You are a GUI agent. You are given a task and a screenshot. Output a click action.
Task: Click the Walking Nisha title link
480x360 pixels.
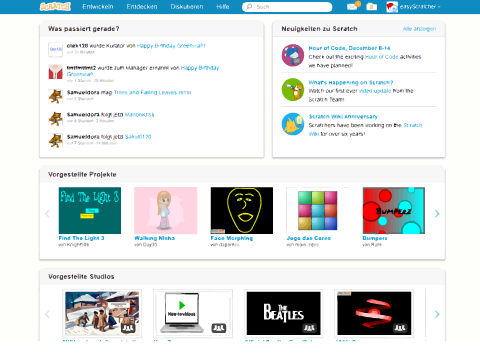click(155, 238)
